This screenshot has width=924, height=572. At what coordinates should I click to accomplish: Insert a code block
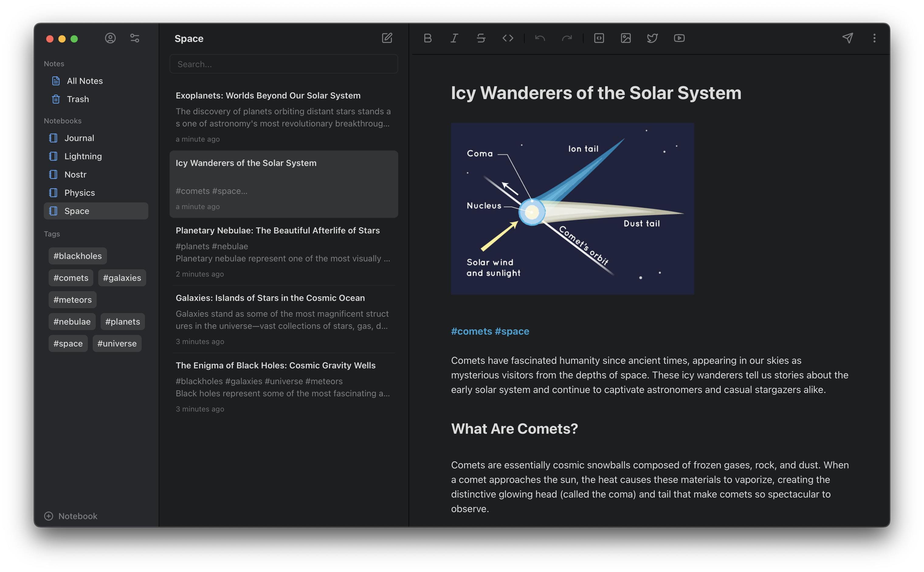click(599, 38)
